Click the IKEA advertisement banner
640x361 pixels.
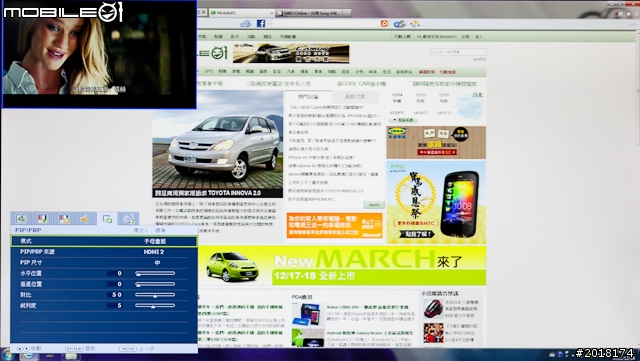pos(436,142)
